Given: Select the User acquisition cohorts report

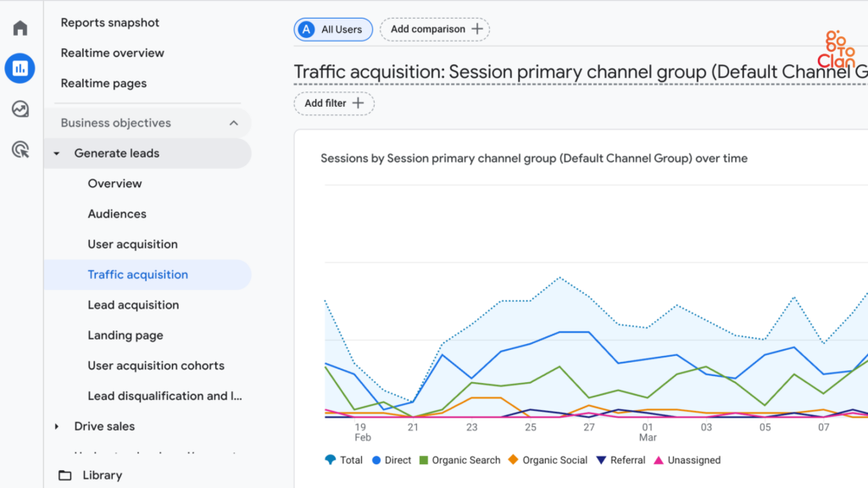Looking at the screenshot, I should click(156, 365).
